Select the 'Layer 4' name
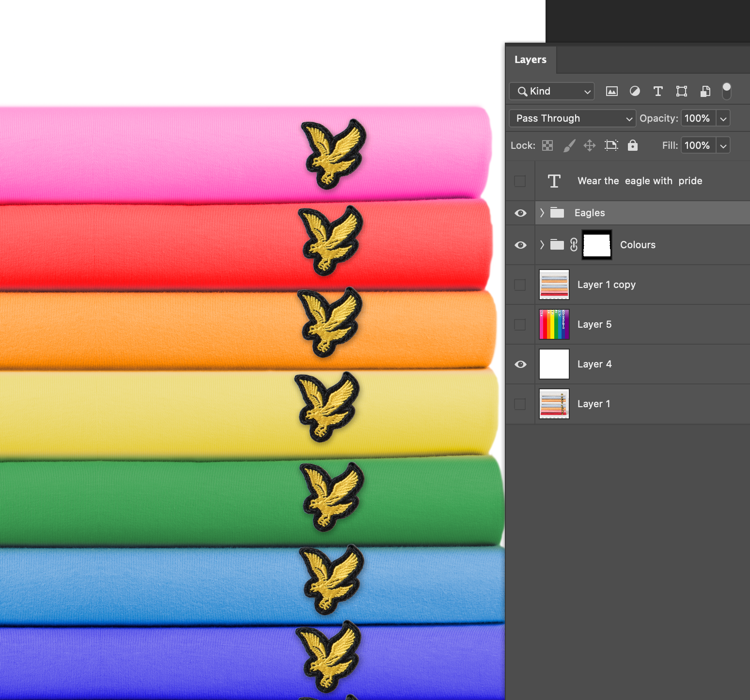The image size is (750, 700). click(x=594, y=364)
